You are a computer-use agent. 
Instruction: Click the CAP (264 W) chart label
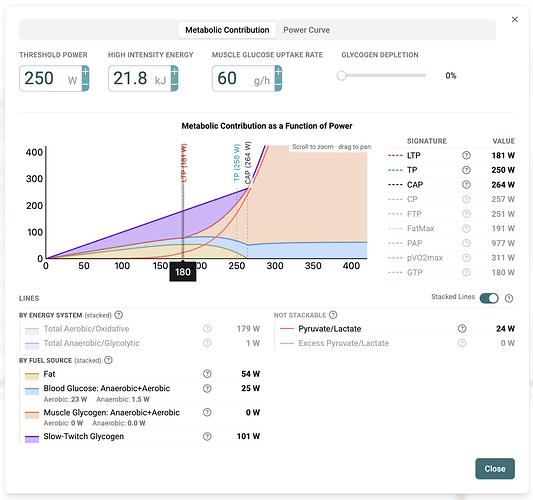click(247, 162)
